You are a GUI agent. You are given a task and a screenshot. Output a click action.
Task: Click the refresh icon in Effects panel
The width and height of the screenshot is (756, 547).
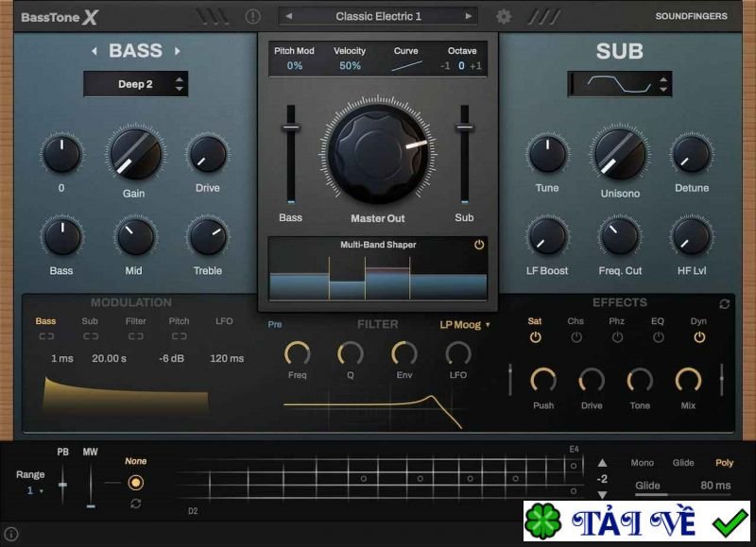(725, 304)
